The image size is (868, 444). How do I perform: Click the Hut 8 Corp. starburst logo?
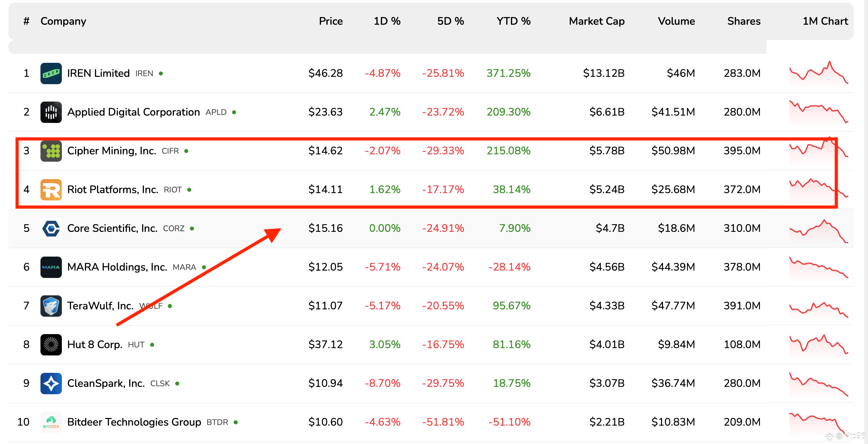coord(51,344)
